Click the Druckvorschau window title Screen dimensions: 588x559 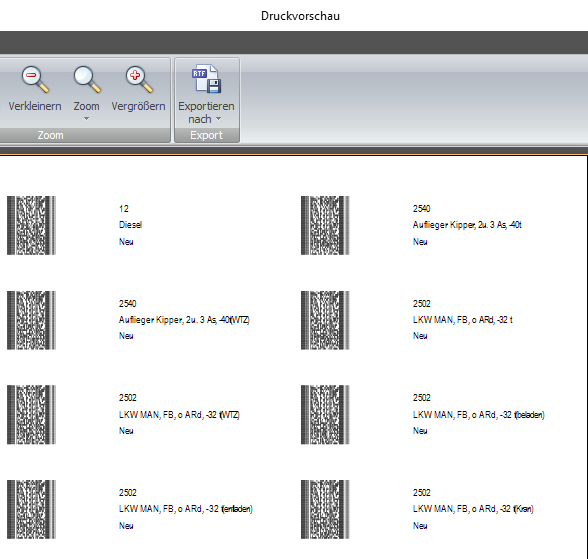pos(300,16)
